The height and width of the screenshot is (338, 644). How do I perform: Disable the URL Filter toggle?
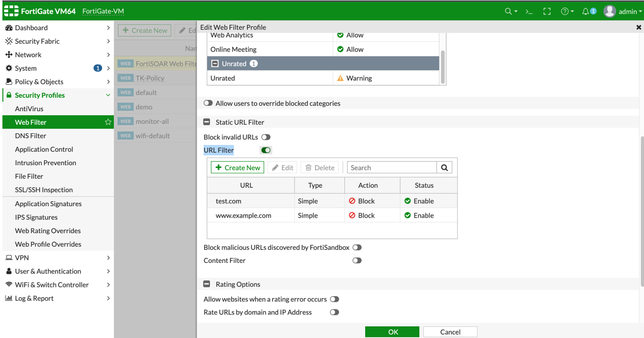point(266,150)
